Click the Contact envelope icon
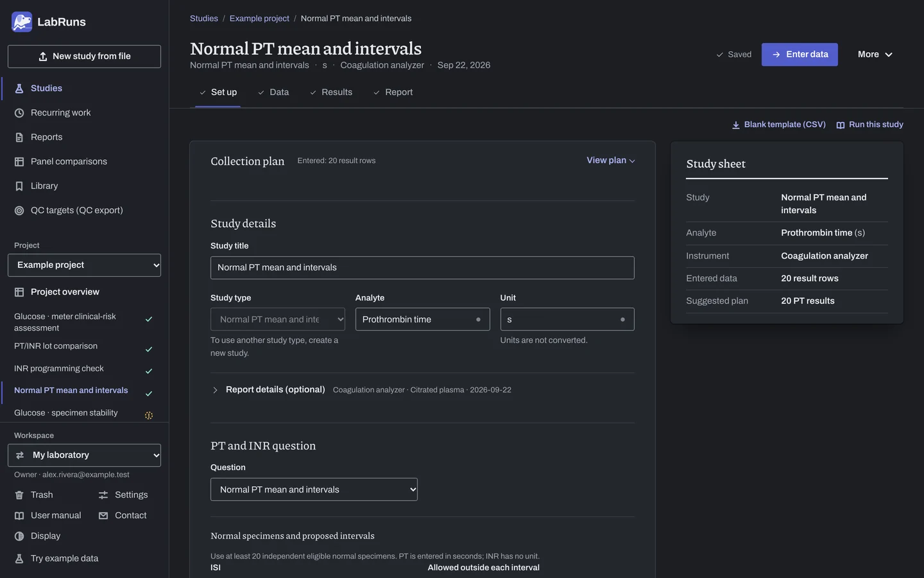The height and width of the screenshot is (578, 924). 103,516
